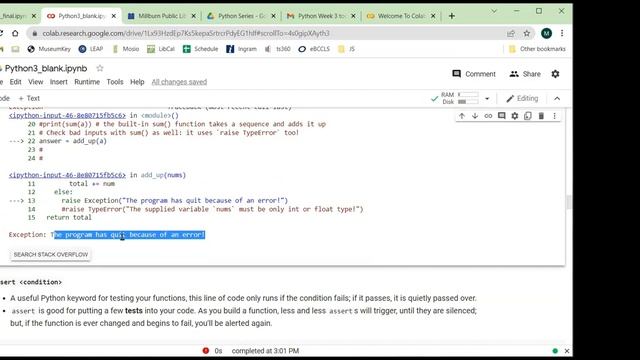
Task: Open the Ingram bookmark
Action: (x=242, y=49)
